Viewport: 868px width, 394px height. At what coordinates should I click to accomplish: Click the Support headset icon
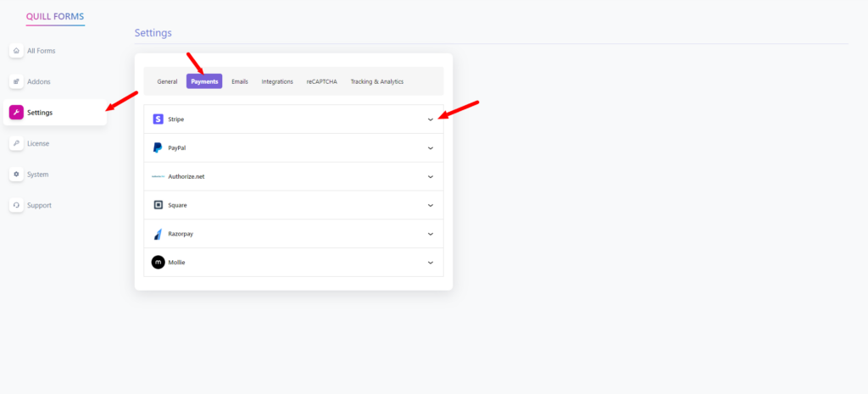click(x=16, y=205)
